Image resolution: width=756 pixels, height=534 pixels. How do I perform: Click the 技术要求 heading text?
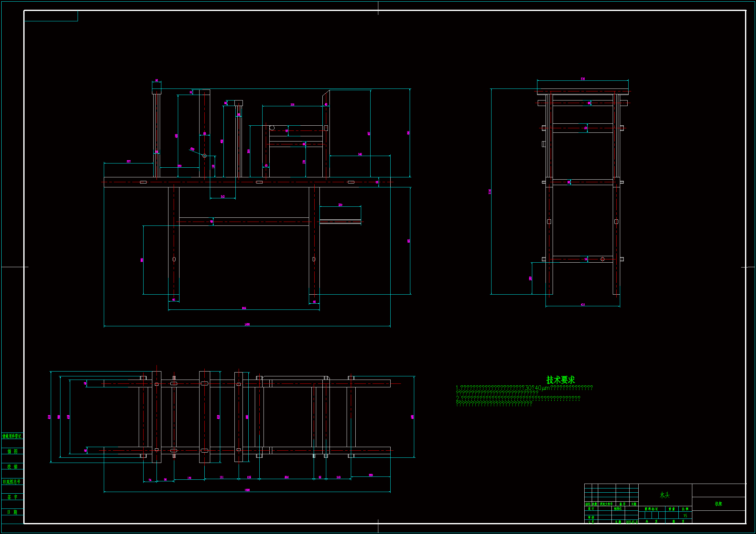[560, 380]
